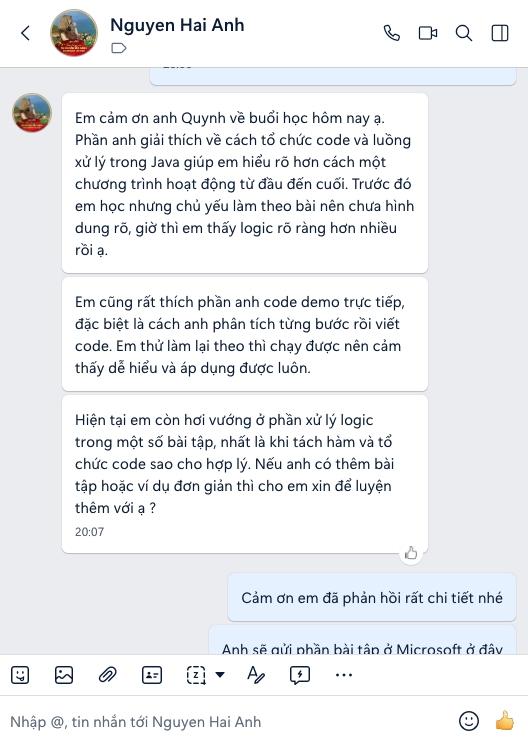The width and height of the screenshot is (528, 741).
Task: Open quick message templates
Action: tap(300, 675)
